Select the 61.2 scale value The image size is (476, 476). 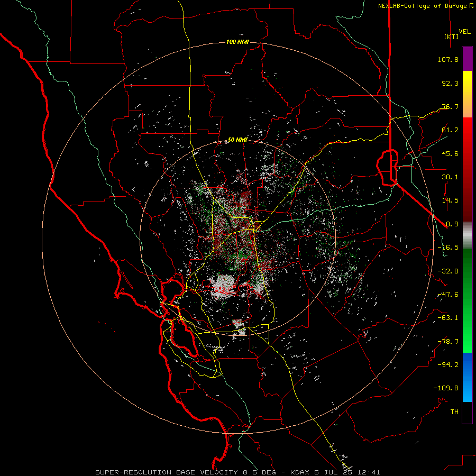click(x=450, y=130)
